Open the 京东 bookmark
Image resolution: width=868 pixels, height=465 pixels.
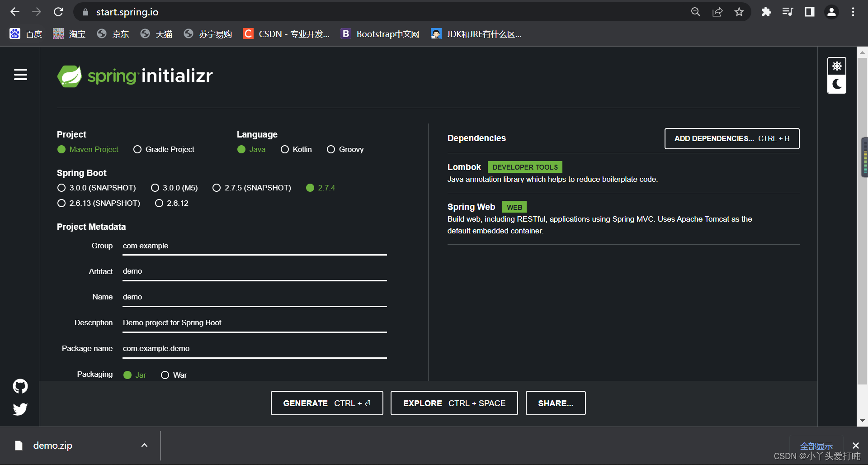113,34
